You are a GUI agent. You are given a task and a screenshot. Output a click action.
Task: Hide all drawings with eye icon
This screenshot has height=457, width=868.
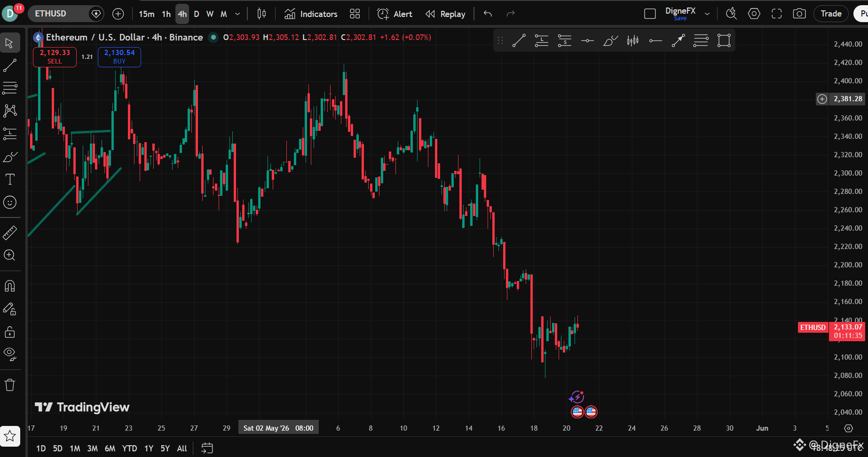[x=10, y=354]
